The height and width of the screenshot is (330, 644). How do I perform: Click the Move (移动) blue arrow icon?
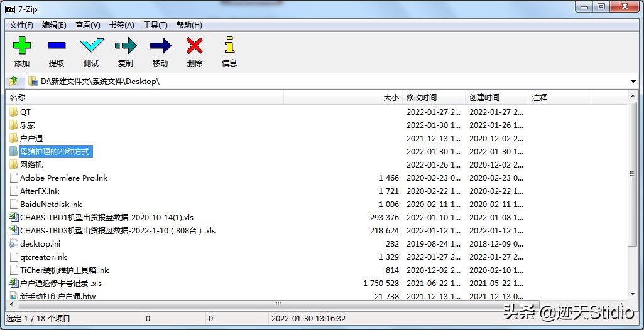160,45
